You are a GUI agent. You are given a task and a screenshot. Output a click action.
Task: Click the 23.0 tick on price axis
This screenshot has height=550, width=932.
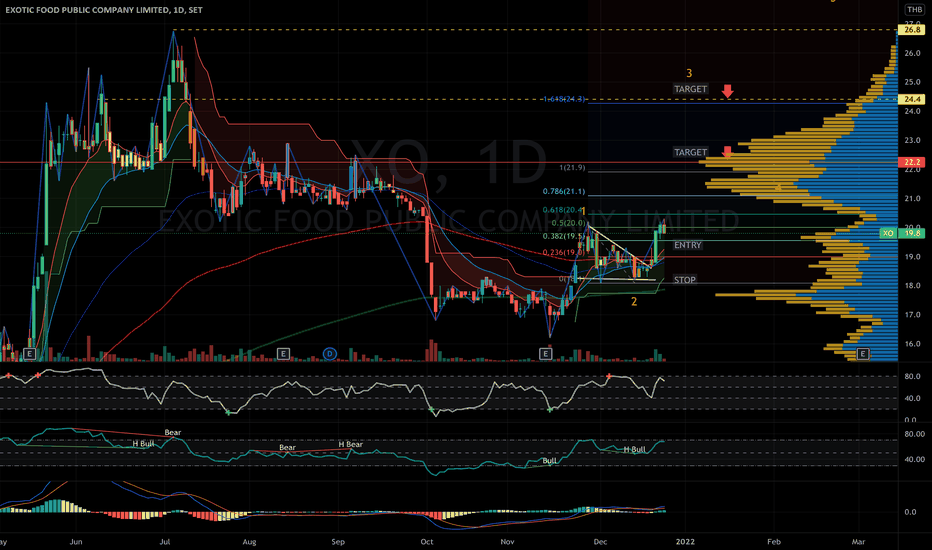912,140
